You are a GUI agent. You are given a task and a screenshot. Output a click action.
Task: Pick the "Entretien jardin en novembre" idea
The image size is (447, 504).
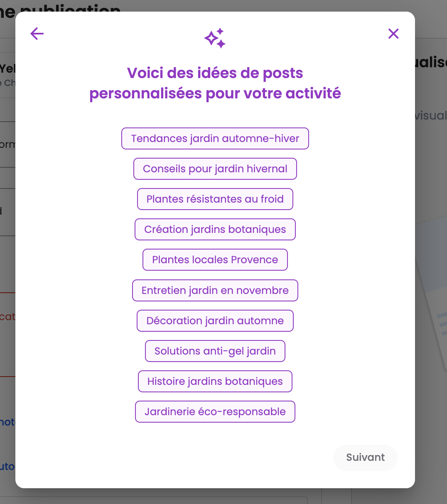(x=215, y=290)
